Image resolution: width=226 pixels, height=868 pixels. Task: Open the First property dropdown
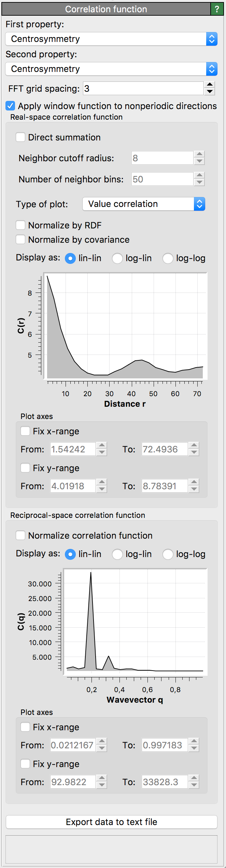click(x=111, y=39)
